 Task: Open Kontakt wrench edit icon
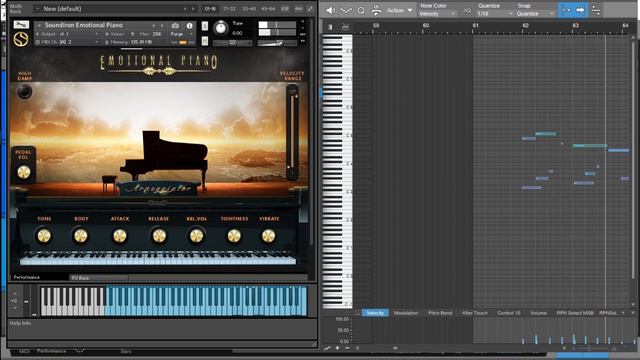tap(21, 25)
